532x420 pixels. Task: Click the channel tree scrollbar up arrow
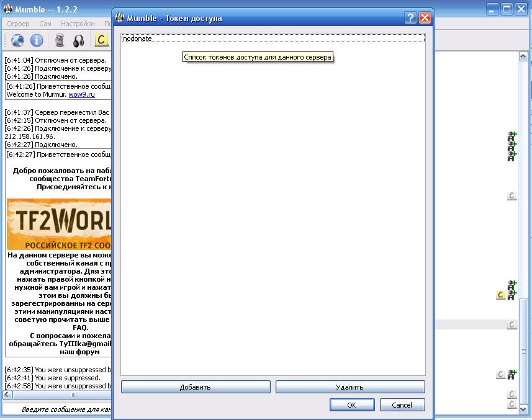tap(523, 56)
